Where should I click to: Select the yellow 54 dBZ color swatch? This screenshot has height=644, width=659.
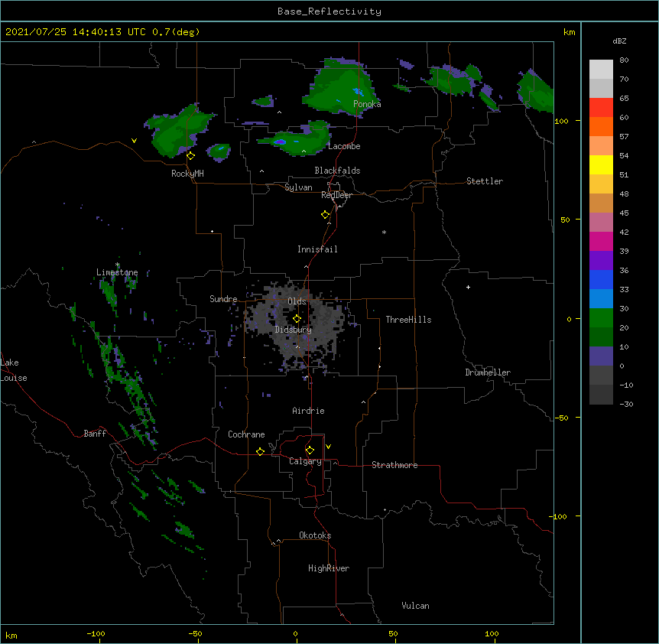tap(601, 164)
